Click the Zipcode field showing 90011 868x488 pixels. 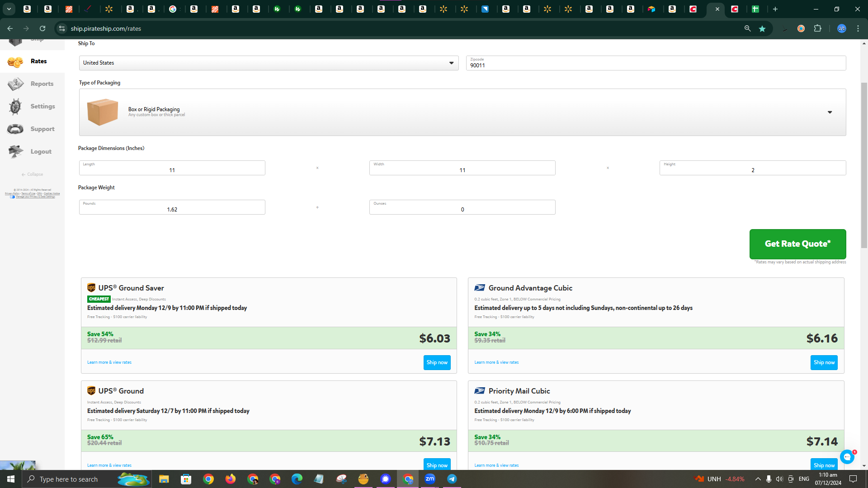(x=656, y=63)
